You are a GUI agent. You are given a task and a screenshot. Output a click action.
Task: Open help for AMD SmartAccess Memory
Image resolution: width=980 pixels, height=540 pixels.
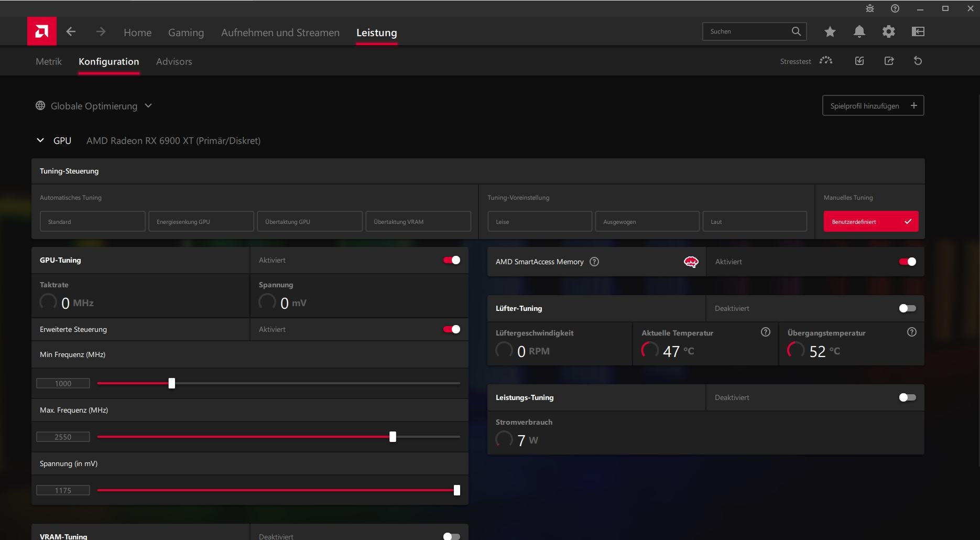coord(594,262)
